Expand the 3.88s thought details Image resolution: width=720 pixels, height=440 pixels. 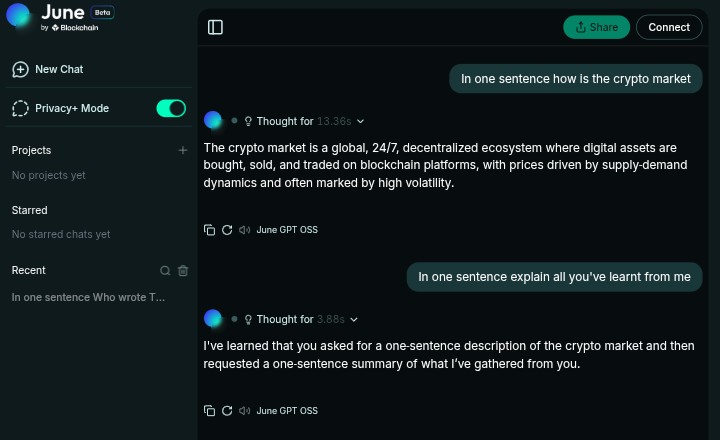(x=354, y=319)
